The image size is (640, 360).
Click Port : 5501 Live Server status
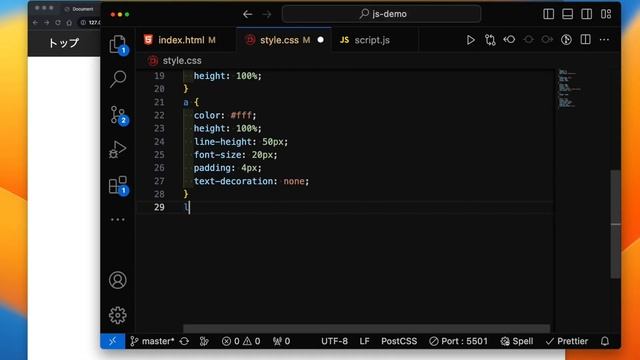point(458,341)
